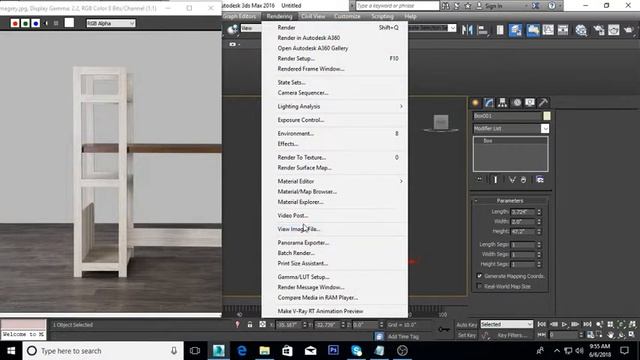The width and height of the screenshot is (640, 360).
Task: Click the Key Filters button
Action: pyautogui.click(x=512, y=335)
